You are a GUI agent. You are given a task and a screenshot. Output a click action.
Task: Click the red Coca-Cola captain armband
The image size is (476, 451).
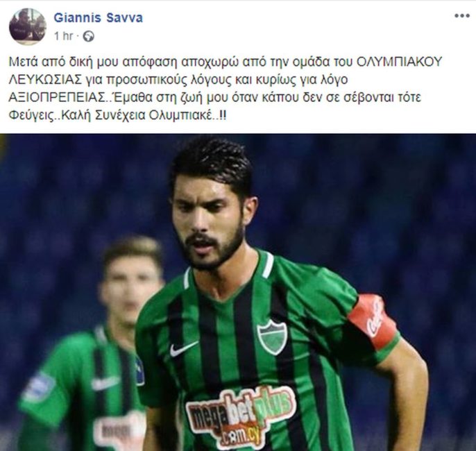[373, 320]
